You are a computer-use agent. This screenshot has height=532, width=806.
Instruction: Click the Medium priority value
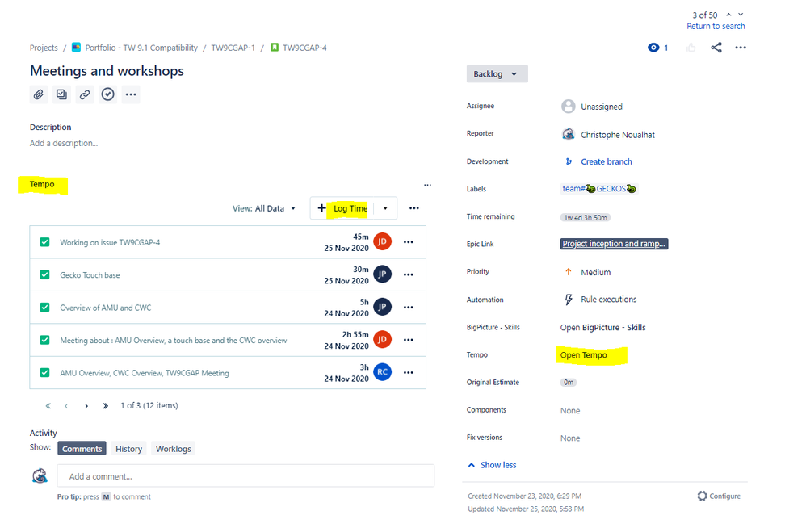tap(596, 272)
